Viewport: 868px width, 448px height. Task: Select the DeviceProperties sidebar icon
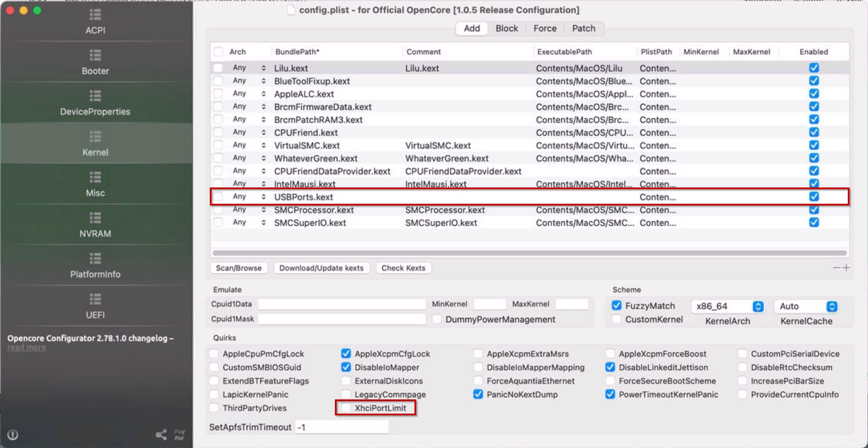[x=95, y=96]
